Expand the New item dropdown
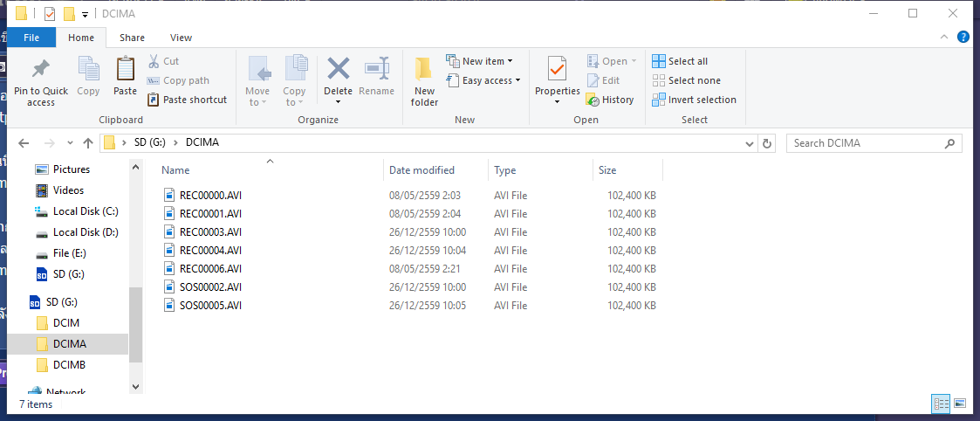The image size is (980, 421). pyautogui.click(x=479, y=61)
